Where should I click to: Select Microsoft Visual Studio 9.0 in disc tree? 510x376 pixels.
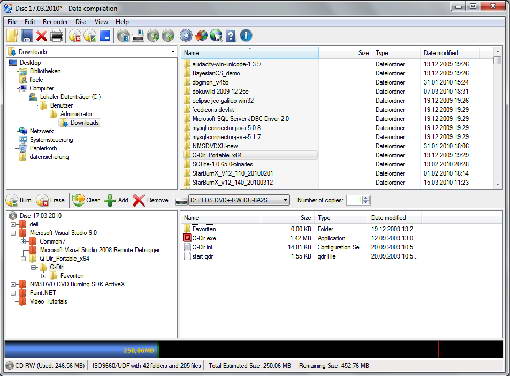63,233
